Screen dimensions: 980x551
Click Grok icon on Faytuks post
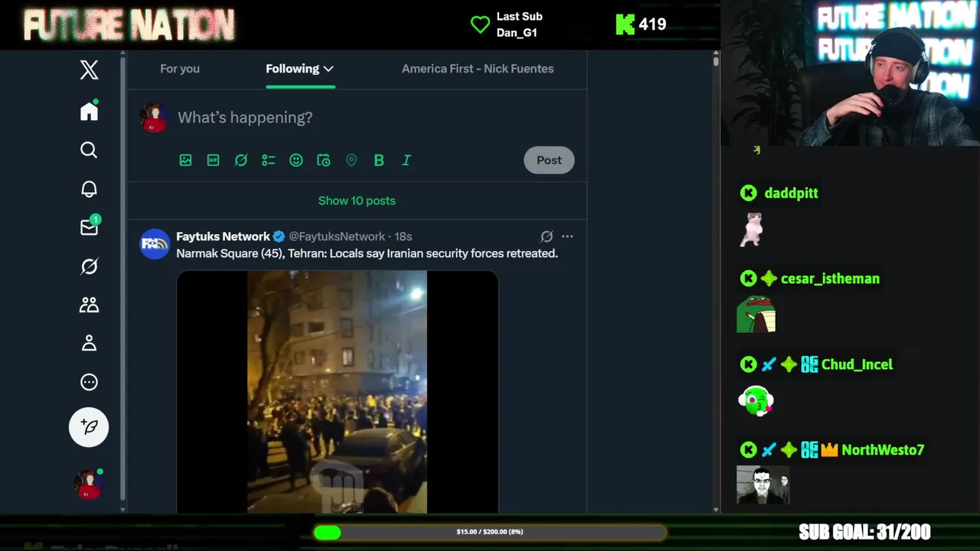pyautogui.click(x=547, y=236)
